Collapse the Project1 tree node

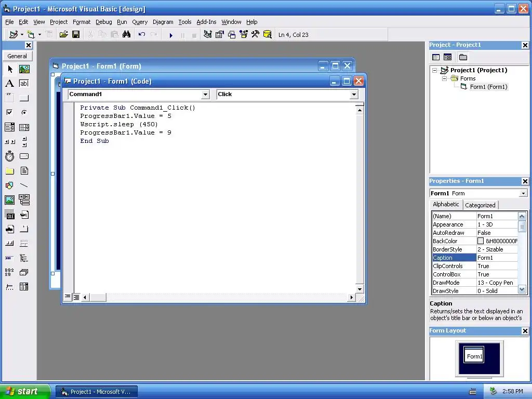(435, 70)
